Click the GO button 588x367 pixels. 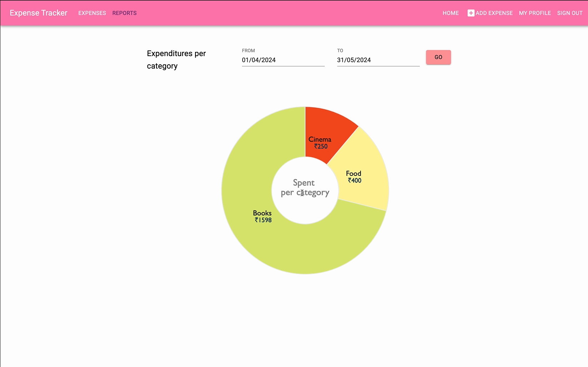[438, 57]
